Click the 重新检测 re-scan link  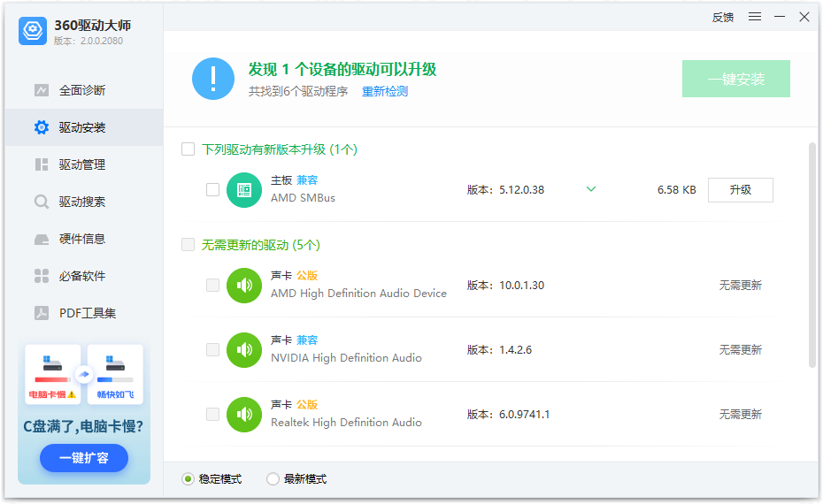click(385, 91)
